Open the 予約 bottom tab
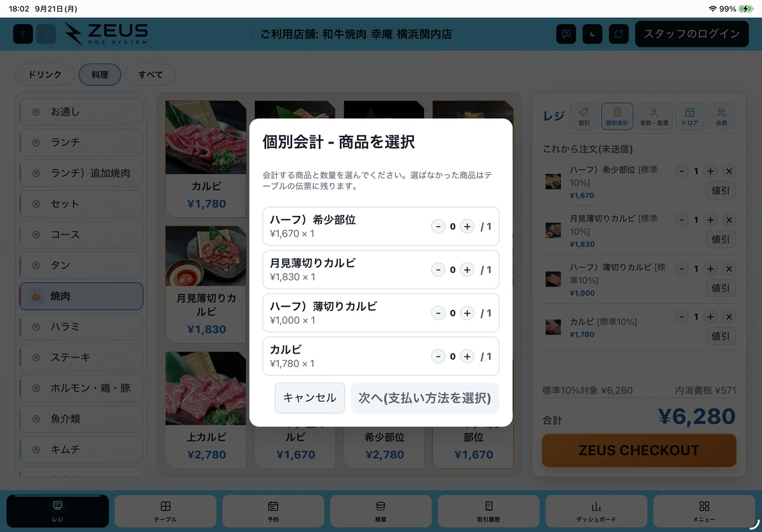Viewport: 762px width, 532px height. pyautogui.click(x=273, y=511)
